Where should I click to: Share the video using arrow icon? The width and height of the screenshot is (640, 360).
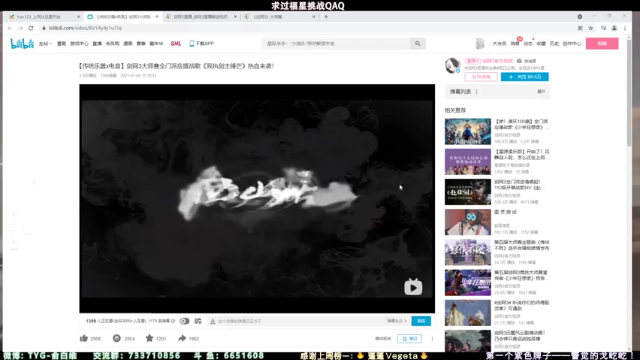pyautogui.click(x=182, y=338)
